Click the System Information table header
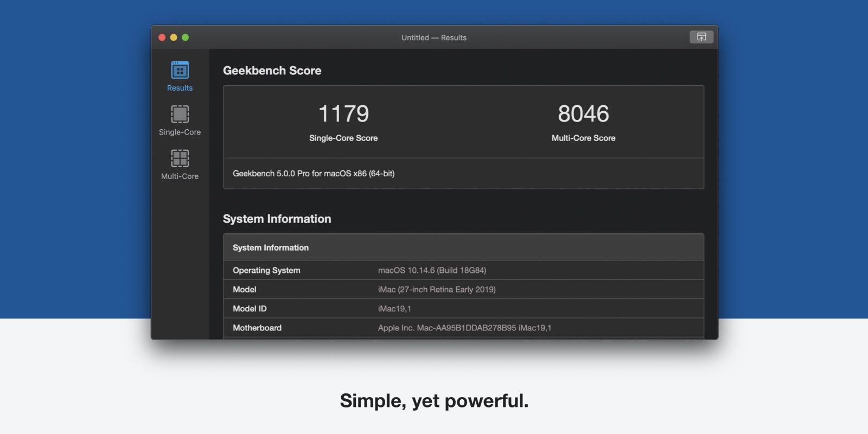The width and height of the screenshot is (868, 434). pos(463,247)
